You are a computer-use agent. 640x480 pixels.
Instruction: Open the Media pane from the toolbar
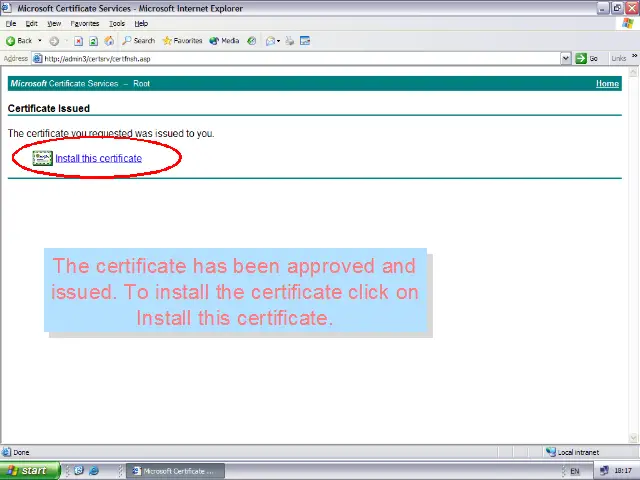pos(224,41)
